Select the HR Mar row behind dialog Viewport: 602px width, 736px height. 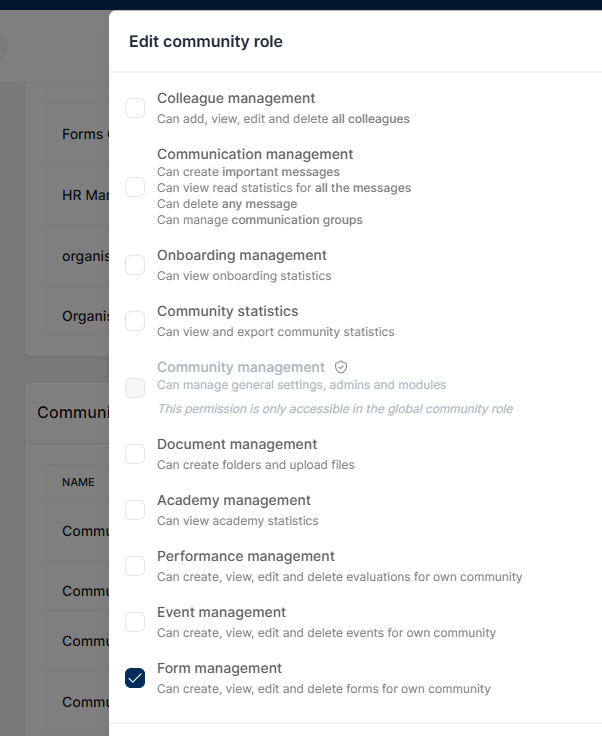click(x=77, y=195)
